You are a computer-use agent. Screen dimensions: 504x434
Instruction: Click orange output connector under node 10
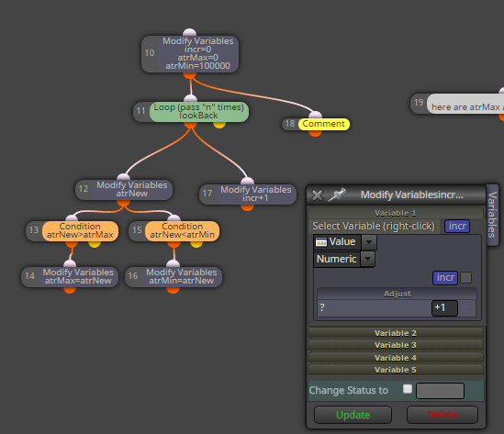pyautogui.click(x=190, y=76)
